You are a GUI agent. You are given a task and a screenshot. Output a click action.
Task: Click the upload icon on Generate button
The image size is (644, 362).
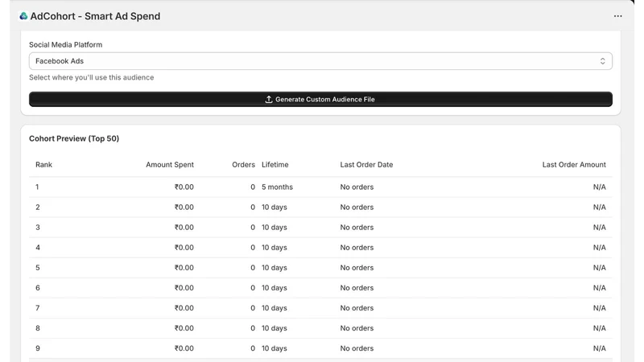coord(269,99)
